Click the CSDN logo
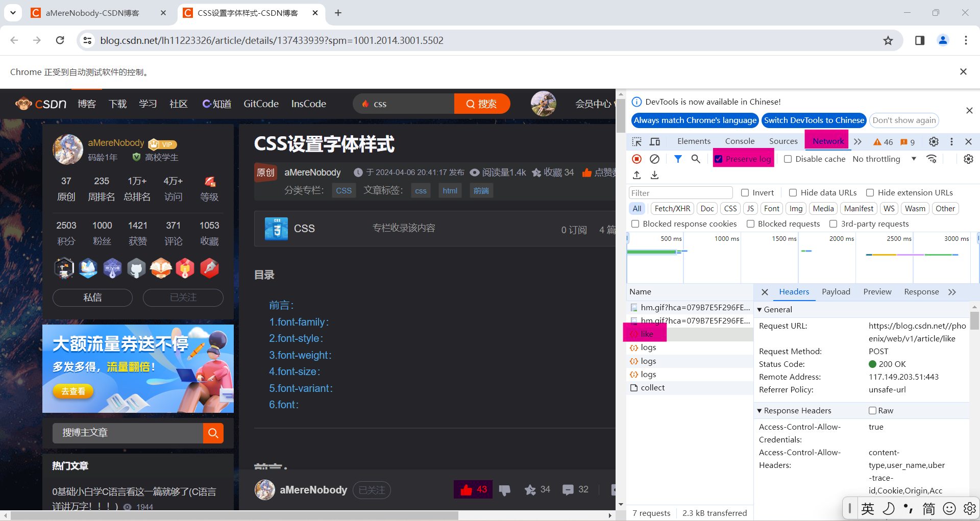This screenshot has height=521, width=980. pos(41,104)
